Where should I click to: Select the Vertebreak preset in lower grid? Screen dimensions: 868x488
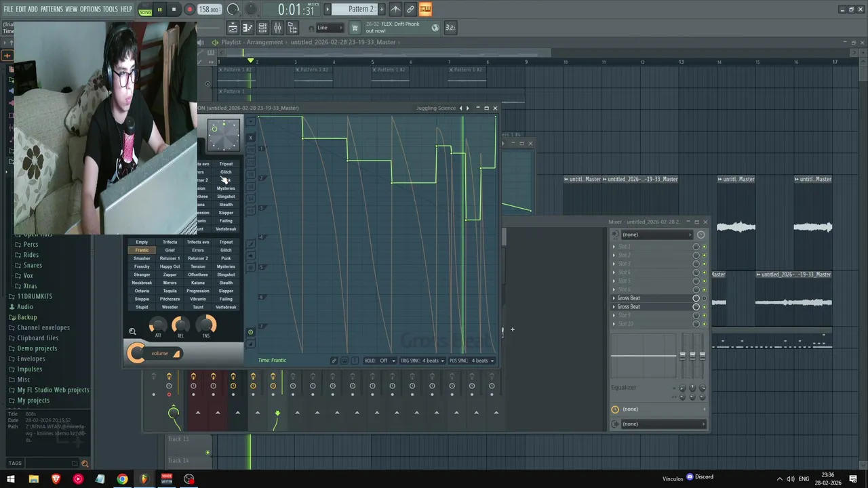(226, 307)
